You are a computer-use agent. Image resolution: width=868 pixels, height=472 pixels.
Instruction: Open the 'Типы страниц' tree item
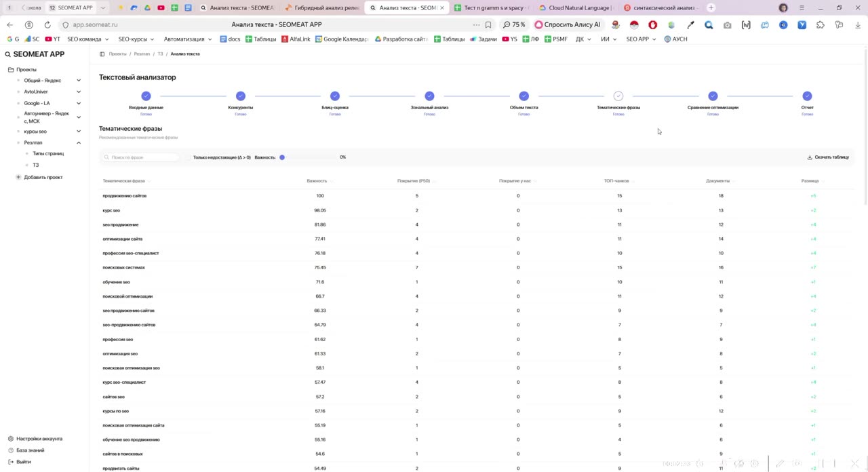48,154
